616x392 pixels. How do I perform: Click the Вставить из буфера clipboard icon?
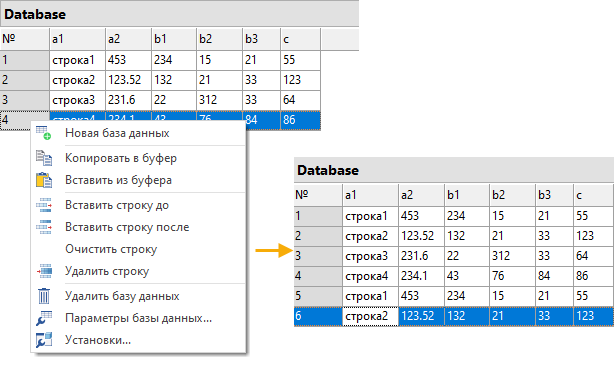[x=44, y=180]
